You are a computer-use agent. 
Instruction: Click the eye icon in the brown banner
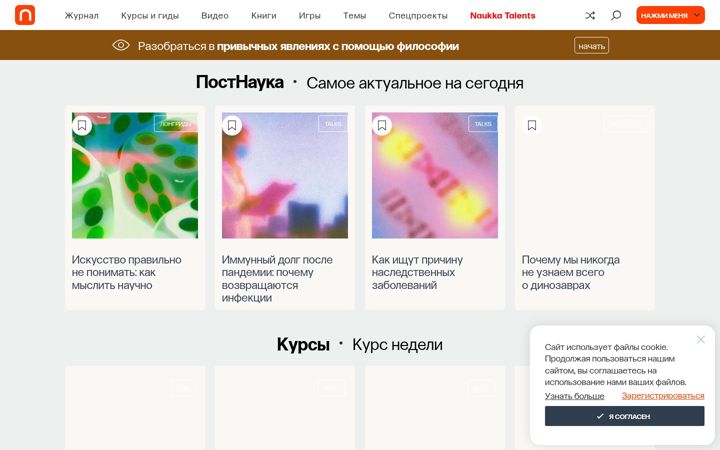coord(121,45)
